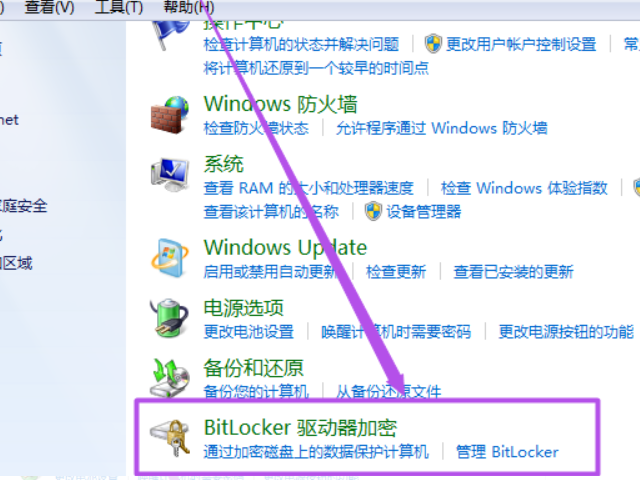The width and height of the screenshot is (642, 482).
Task: Open the Windows 防火墙 firewall brick icon
Action: click(170, 115)
